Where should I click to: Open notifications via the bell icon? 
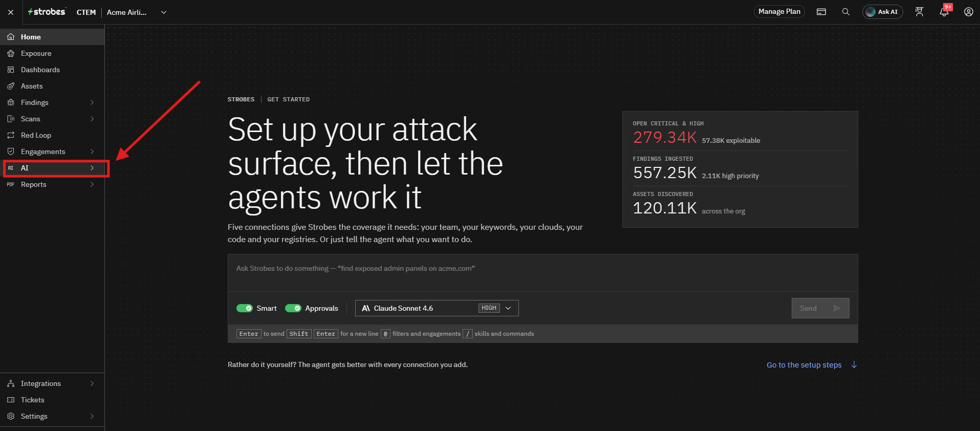[944, 12]
